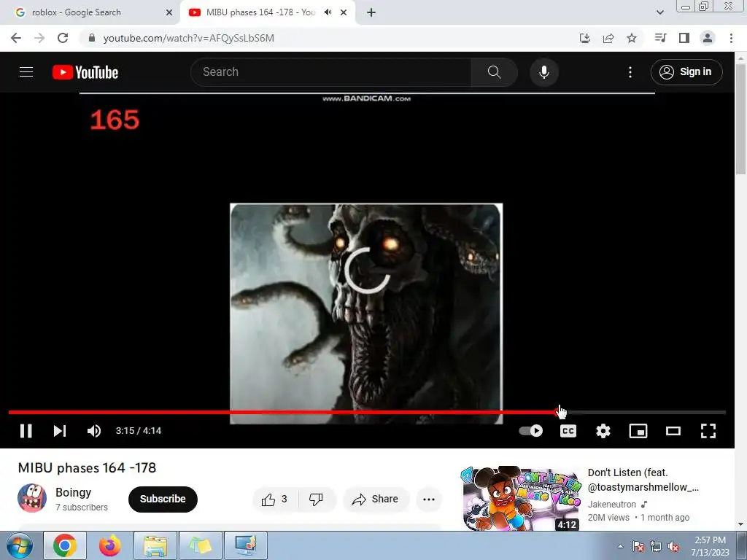Mute tab via speaker icon on tab
This screenshot has width=747, height=560.
(328, 12)
